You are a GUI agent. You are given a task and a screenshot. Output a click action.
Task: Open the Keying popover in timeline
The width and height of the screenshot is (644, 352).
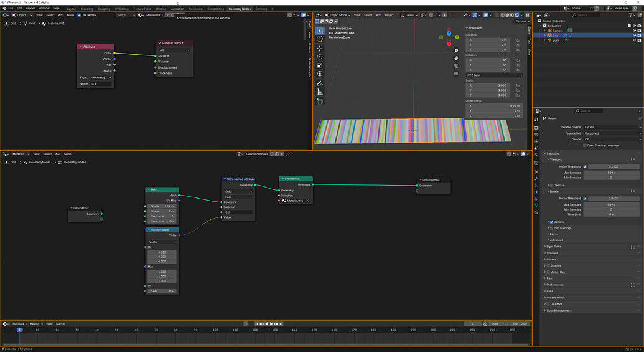(35, 324)
